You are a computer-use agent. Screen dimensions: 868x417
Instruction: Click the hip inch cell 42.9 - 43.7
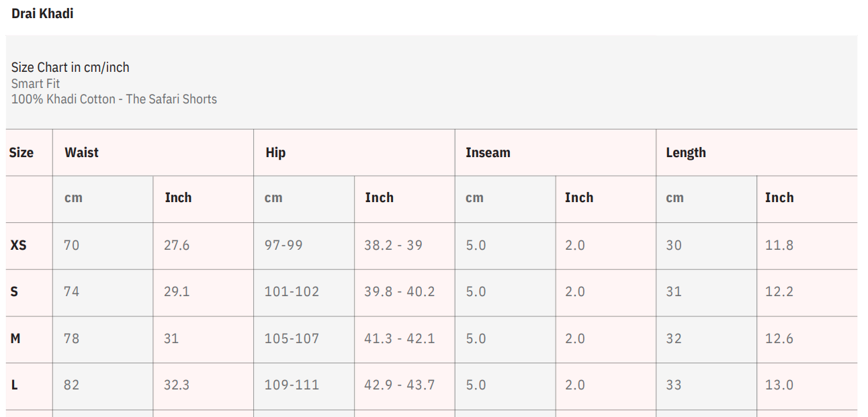[x=399, y=385]
